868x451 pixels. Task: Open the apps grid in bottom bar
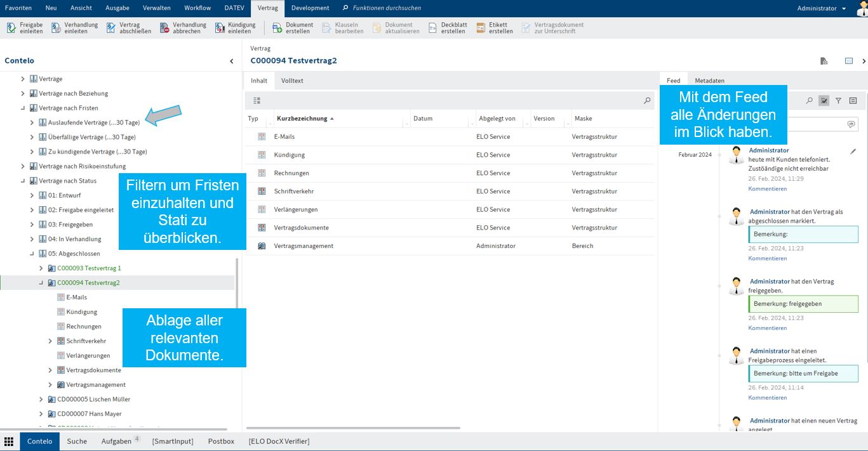[x=10, y=441]
